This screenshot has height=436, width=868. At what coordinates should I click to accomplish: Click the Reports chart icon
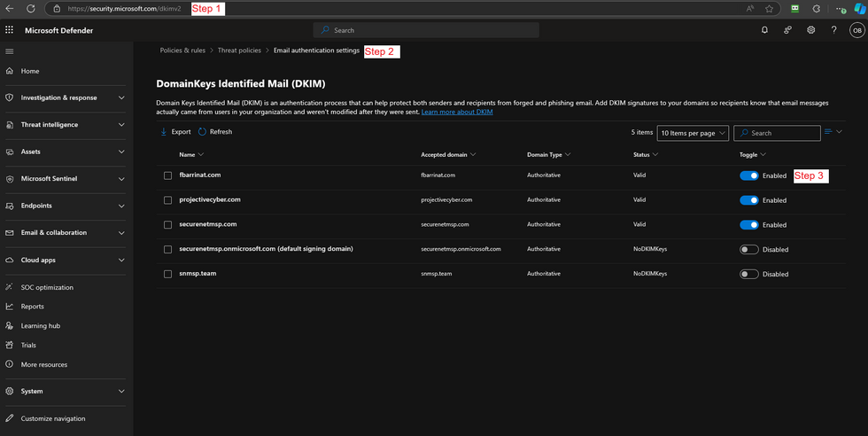10,307
